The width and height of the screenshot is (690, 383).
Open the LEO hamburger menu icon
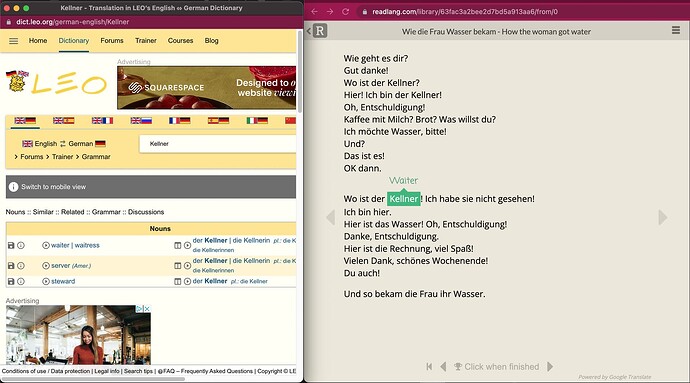(x=14, y=41)
